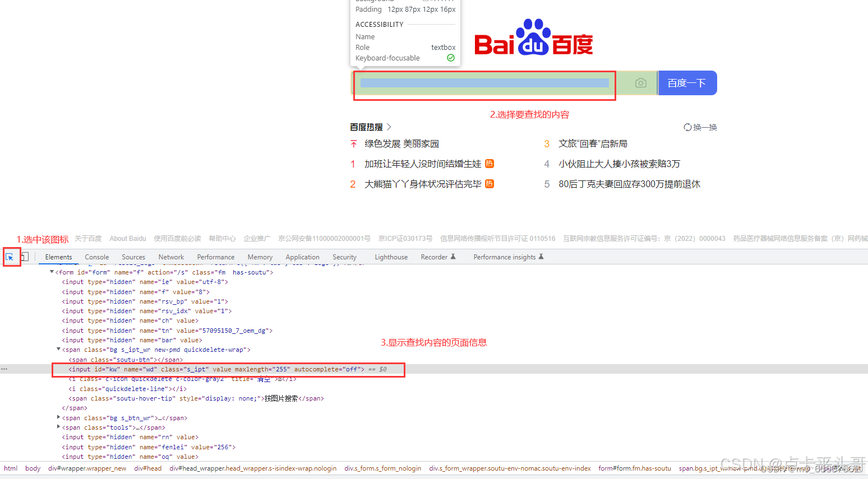
Task: Select the hidden input name="ie" row
Action: [x=145, y=282]
